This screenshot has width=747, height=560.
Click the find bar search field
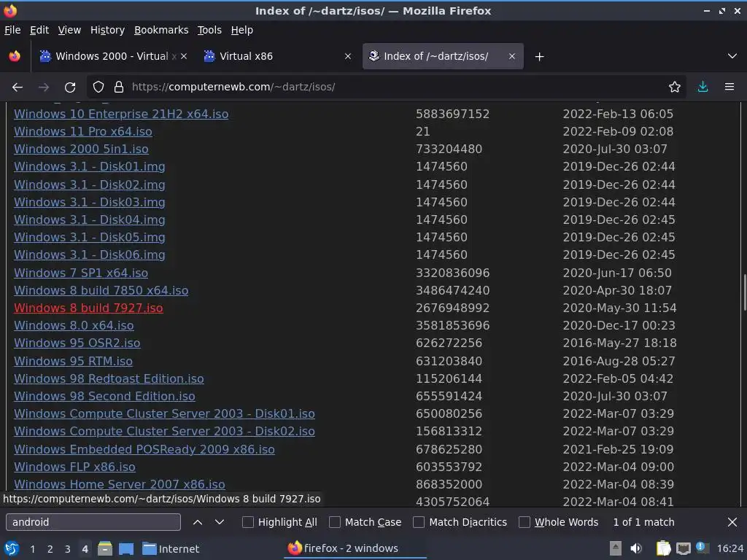point(93,522)
